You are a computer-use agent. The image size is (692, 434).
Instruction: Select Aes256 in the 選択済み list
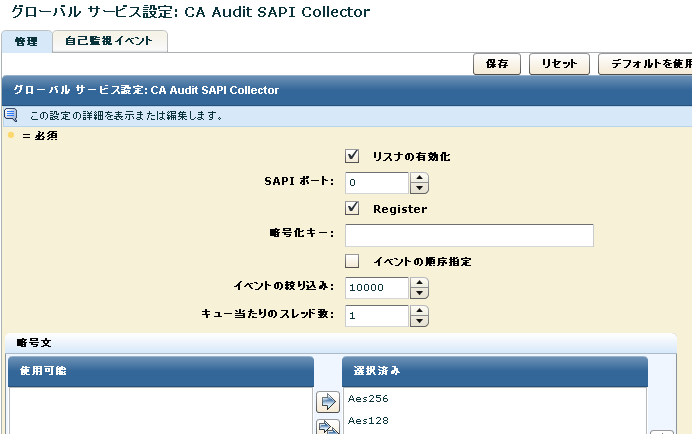(368, 398)
